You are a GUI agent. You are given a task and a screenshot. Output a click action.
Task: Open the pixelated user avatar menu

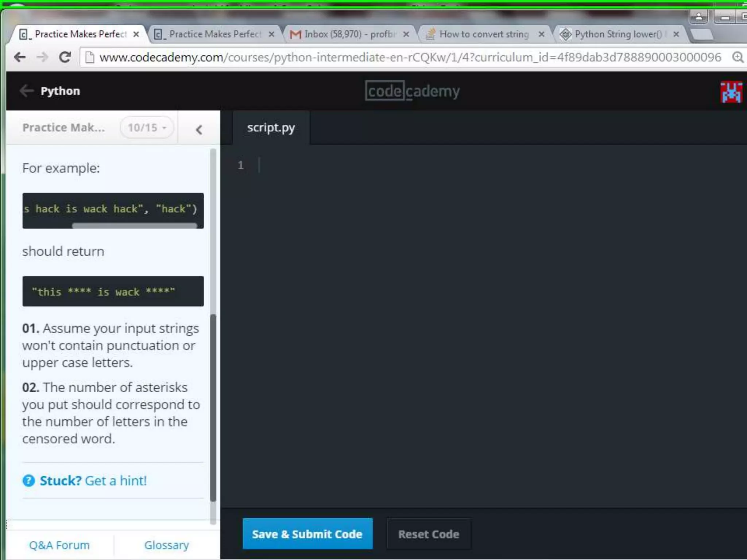[x=731, y=92]
